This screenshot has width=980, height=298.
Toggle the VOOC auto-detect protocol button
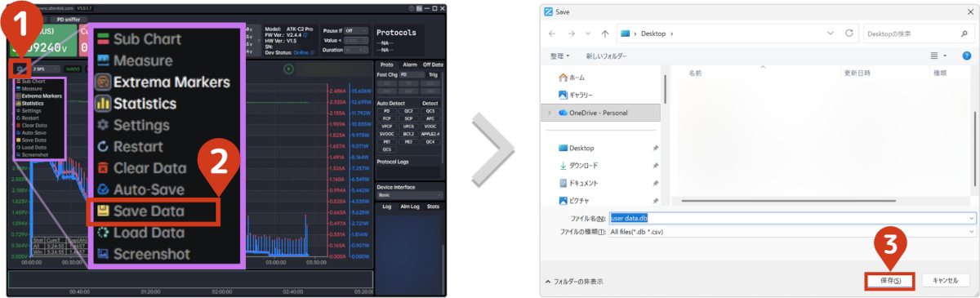click(x=431, y=126)
